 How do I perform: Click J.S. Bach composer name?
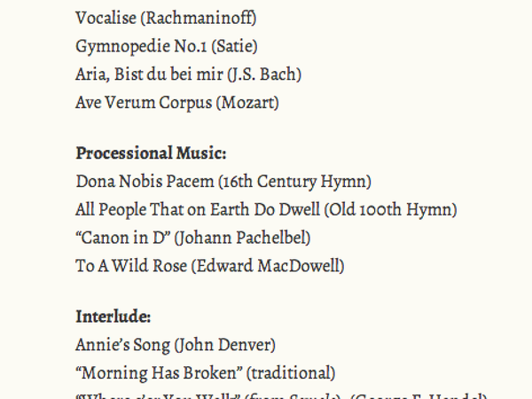point(264,74)
